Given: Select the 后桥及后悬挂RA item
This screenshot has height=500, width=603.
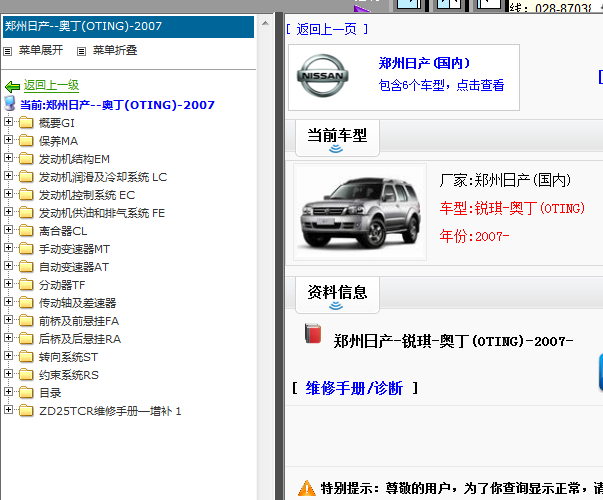Looking at the screenshot, I should [x=80, y=339].
